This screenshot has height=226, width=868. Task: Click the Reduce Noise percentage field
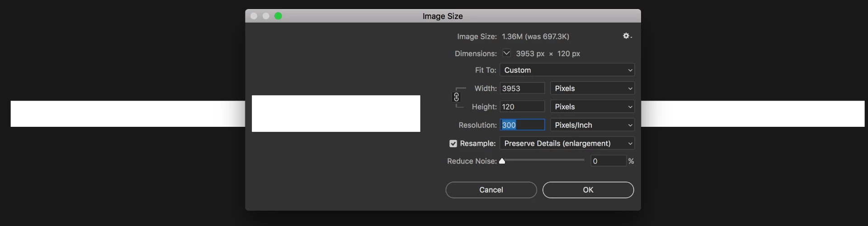608,161
